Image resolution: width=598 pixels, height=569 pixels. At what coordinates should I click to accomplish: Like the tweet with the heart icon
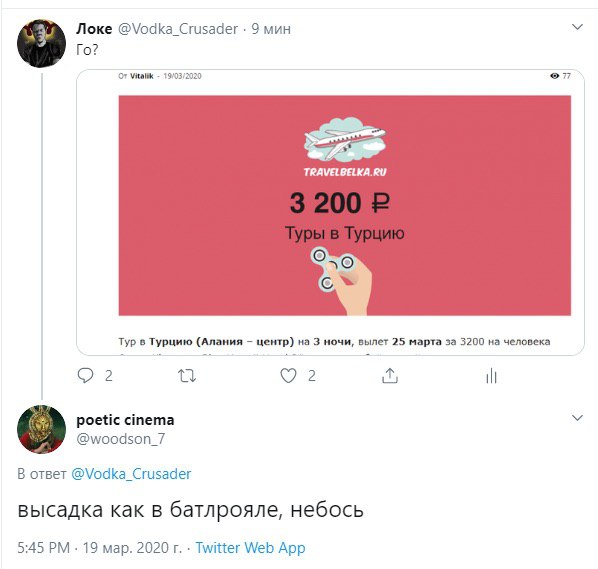coord(288,376)
